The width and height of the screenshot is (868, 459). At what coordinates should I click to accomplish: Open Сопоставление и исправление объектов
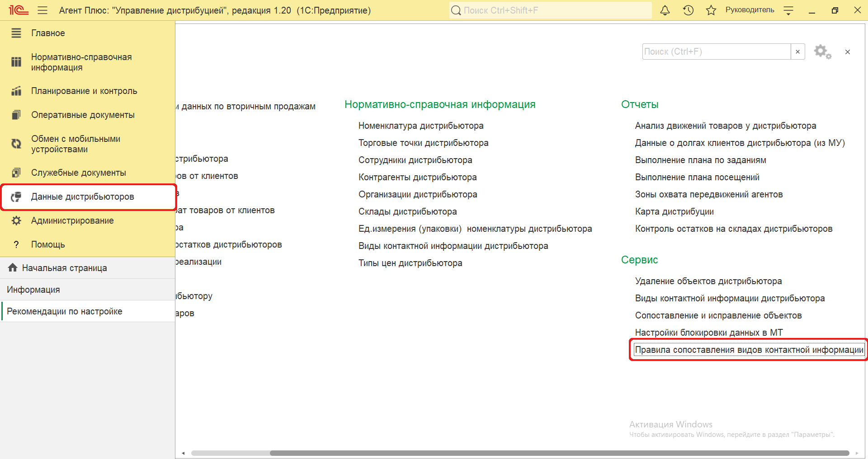coord(718,315)
